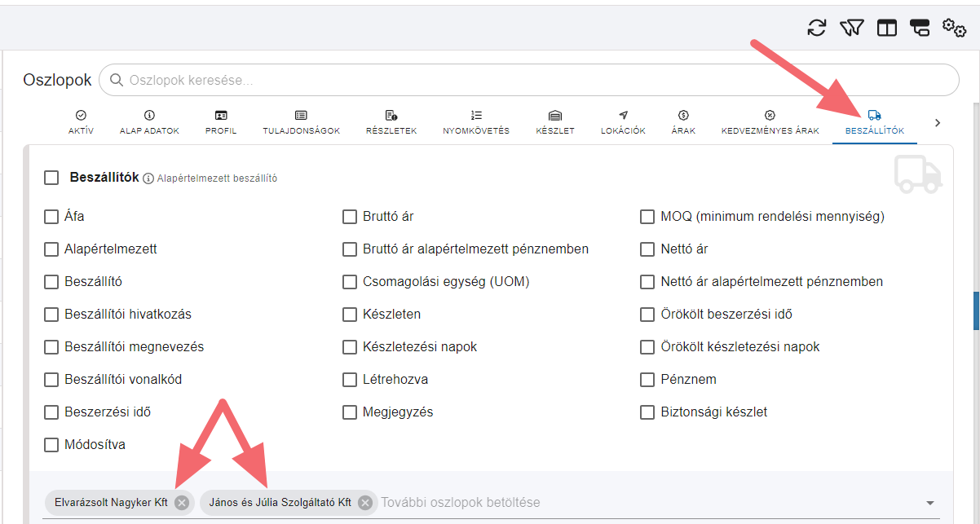This screenshot has height=524, width=980.
Task: Open the column layout icon
Action: tap(887, 28)
